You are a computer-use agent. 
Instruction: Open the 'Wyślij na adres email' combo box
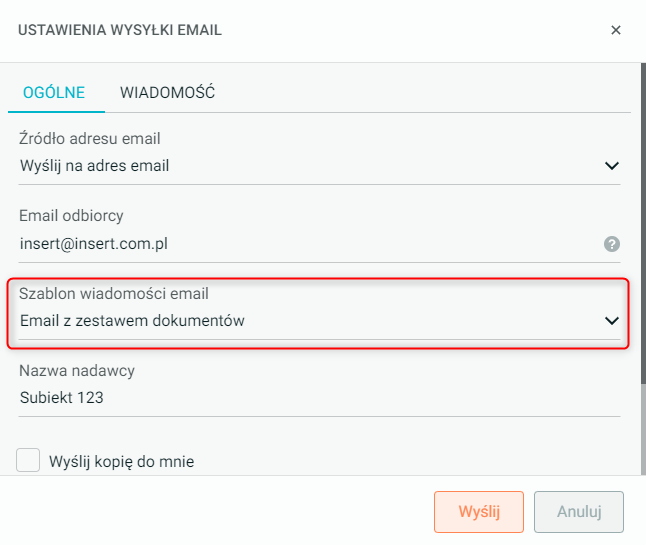(x=300, y=166)
